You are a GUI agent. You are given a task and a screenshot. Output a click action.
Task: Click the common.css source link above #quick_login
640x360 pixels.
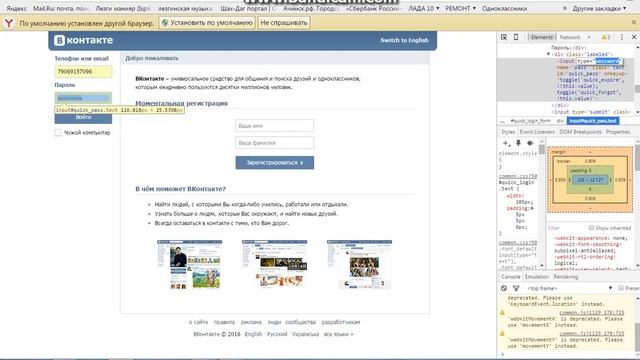[518, 177]
